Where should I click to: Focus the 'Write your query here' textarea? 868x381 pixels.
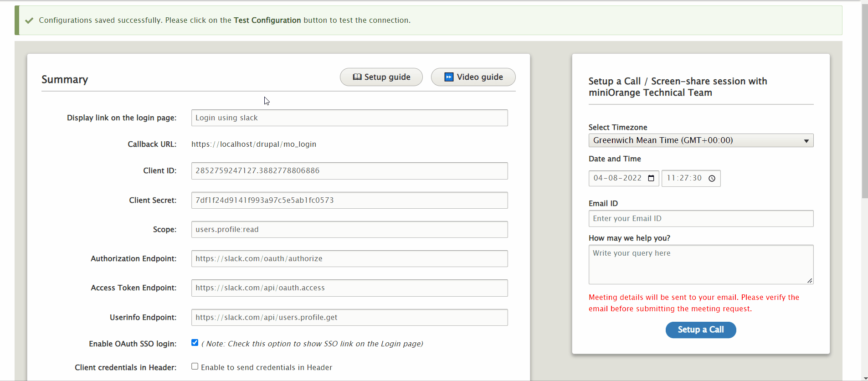point(701,264)
